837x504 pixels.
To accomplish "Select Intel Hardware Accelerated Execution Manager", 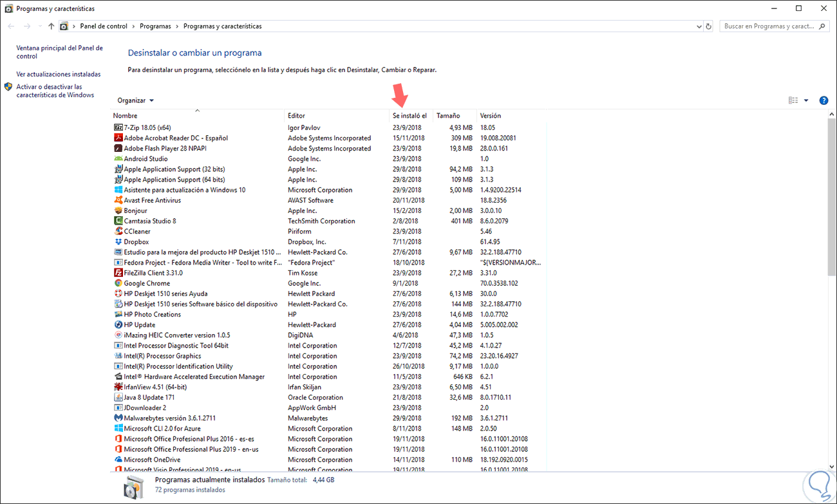I will click(328, 377).
